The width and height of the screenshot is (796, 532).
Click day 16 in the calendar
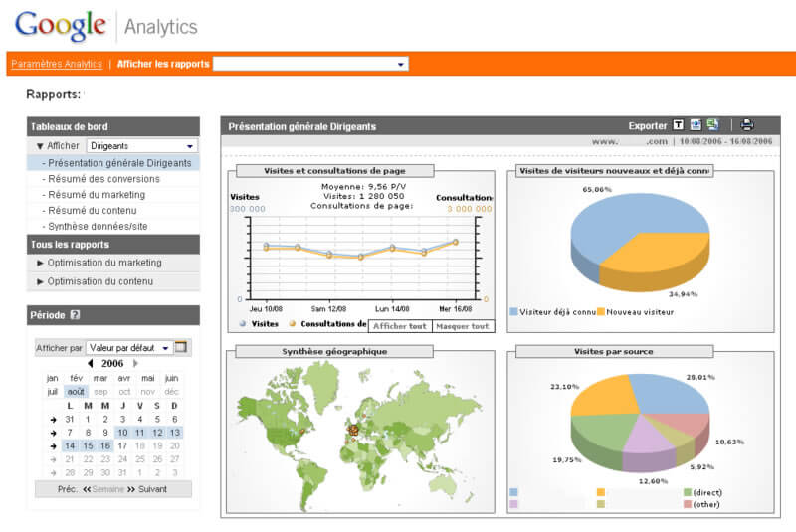point(105,446)
